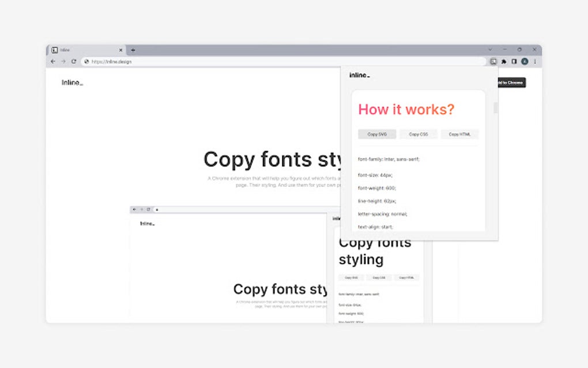Select the Copy CSS tab
Viewport: 588px width, 368px height.
tap(418, 134)
